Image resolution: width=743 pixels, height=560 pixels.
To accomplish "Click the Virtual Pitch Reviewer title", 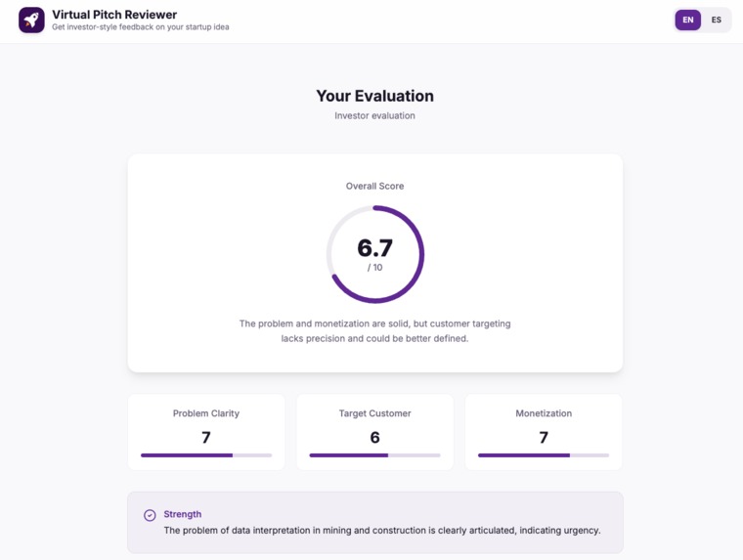I will click(114, 15).
